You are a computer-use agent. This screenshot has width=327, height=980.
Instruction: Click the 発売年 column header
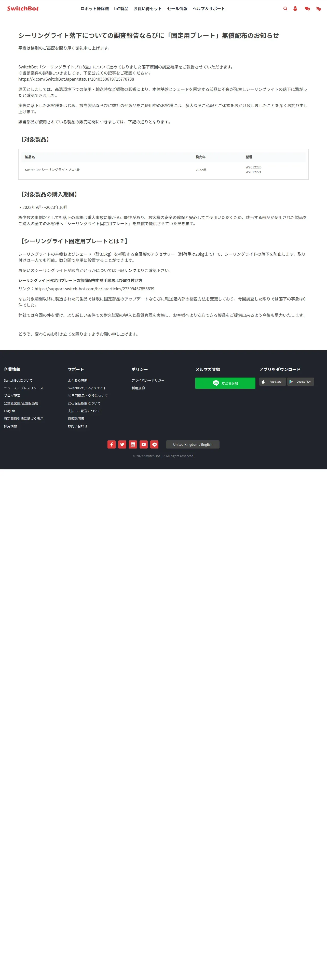click(201, 157)
